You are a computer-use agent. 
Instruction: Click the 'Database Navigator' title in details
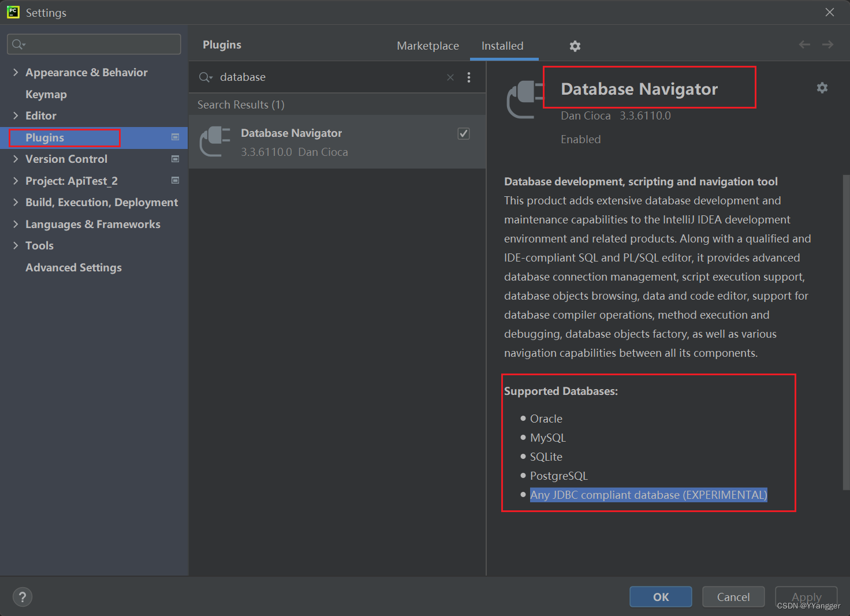click(x=639, y=89)
